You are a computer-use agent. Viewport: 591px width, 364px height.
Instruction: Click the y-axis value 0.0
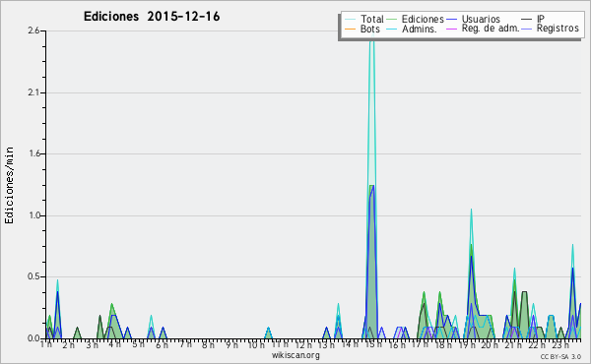click(33, 338)
